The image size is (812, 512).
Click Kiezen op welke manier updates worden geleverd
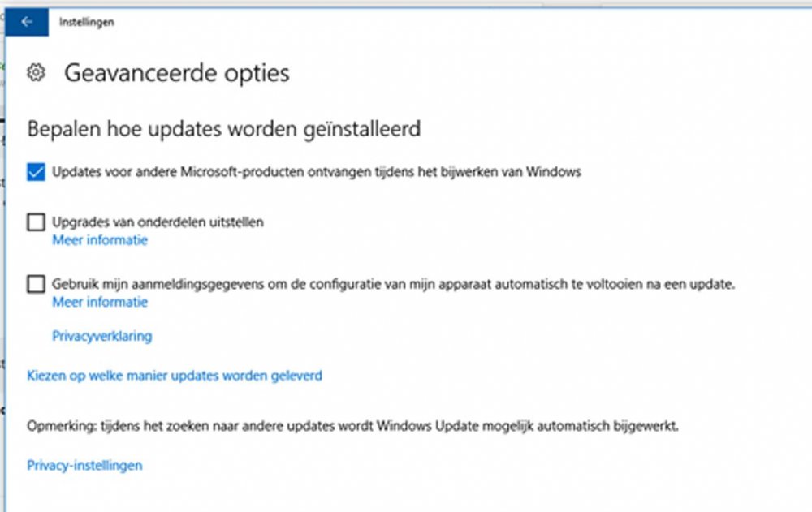(175, 376)
